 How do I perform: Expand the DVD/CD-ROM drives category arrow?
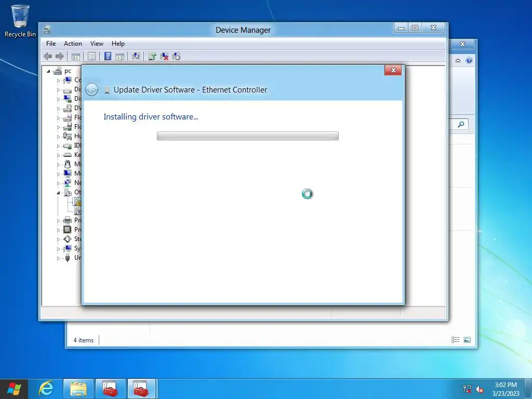pyautogui.click(x=58, y=109)
